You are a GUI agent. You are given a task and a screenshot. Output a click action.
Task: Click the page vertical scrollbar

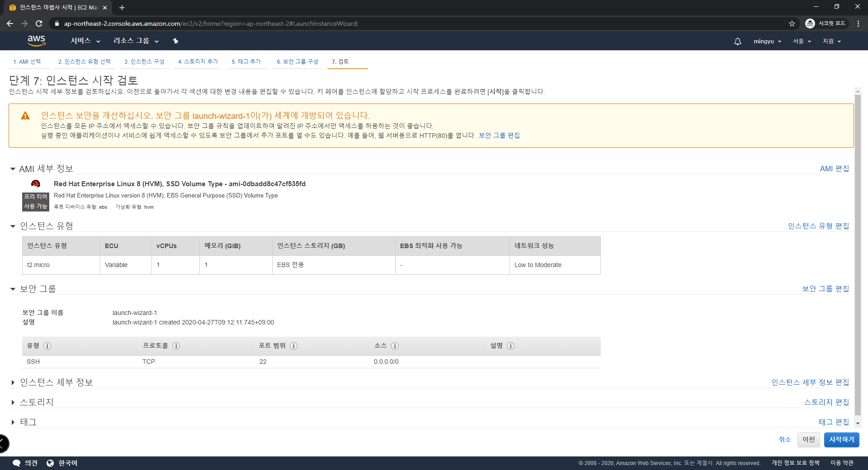tap(858, 255)
